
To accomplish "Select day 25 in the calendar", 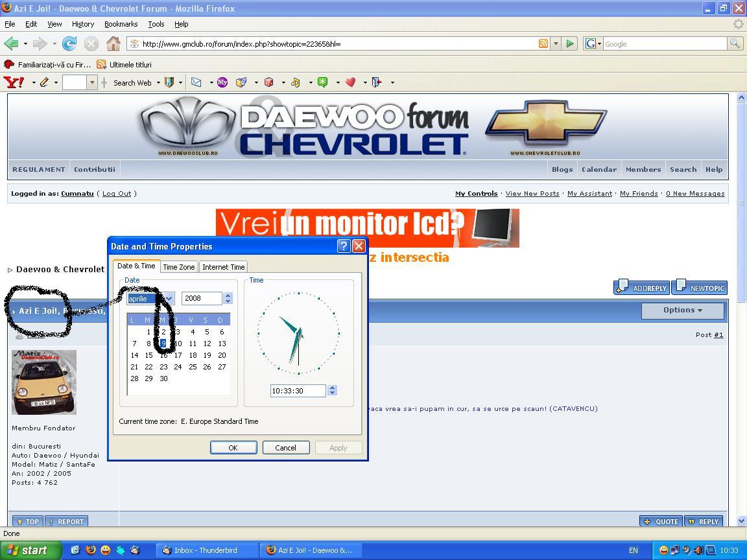I will click(193, 367).
